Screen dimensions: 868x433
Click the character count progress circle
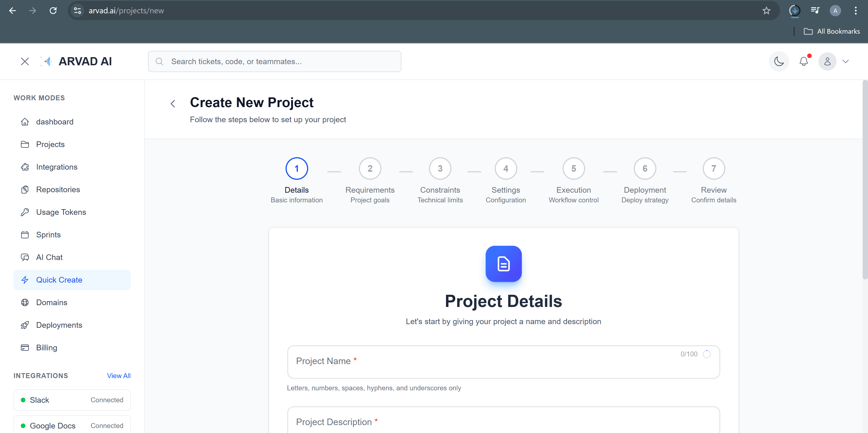coord(707,354)
